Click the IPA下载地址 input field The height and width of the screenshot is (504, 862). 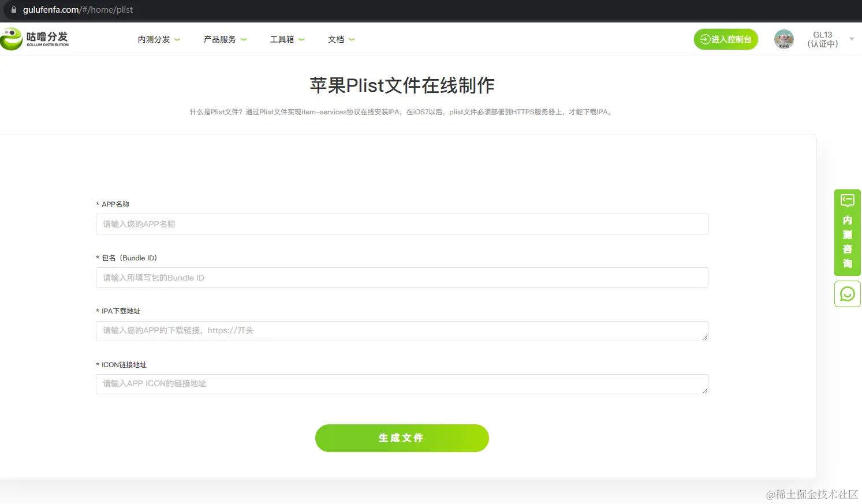[401, 331]
